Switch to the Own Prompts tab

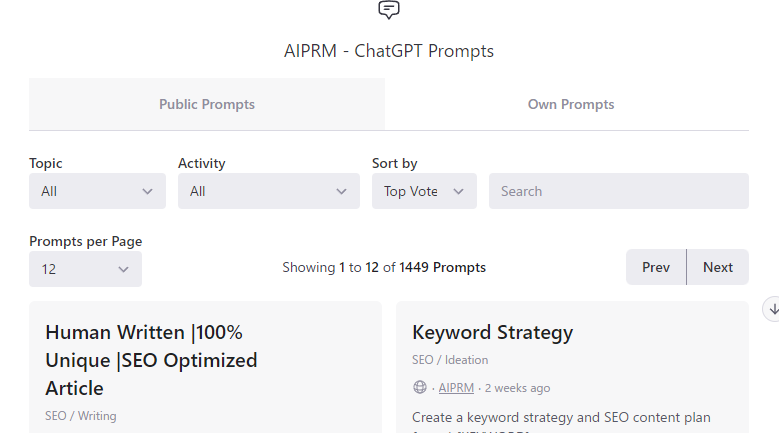tap(571, 104)
